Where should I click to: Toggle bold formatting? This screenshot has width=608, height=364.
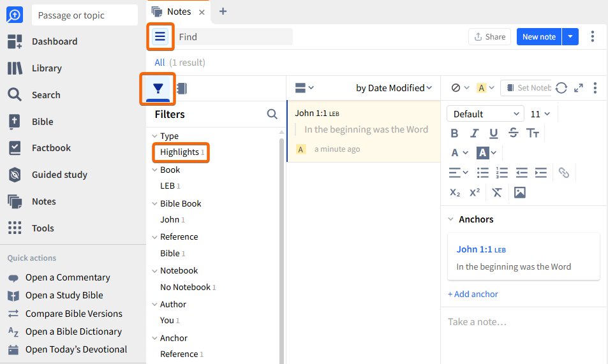[454, 133]
